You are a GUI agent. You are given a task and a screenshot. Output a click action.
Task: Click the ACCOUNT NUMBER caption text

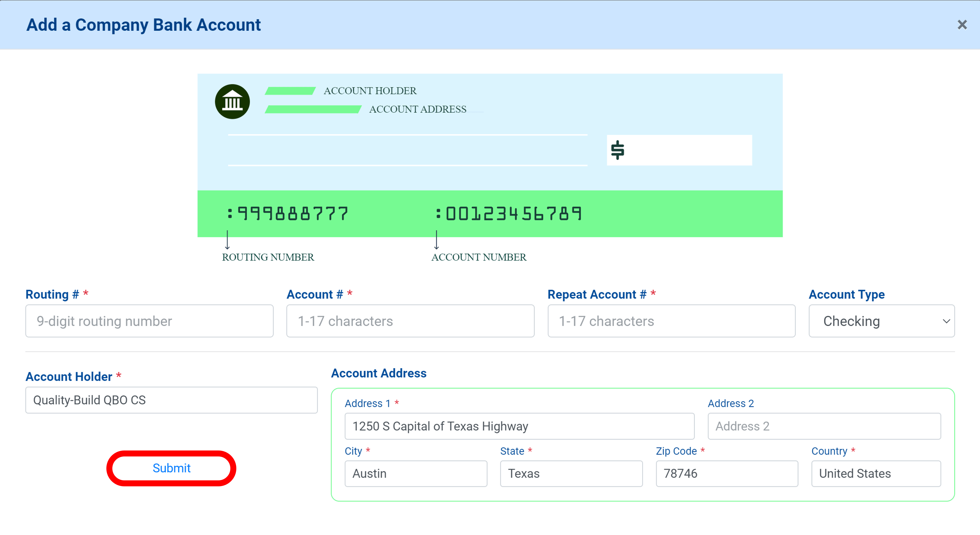[x=479, y=257]
